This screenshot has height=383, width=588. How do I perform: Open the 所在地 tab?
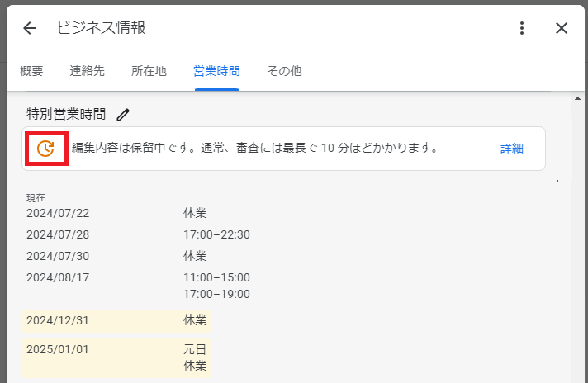149,71
